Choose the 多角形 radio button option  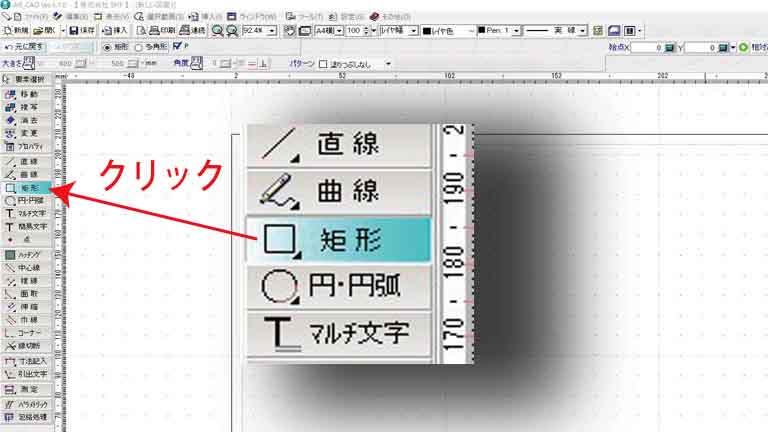click(x=139, y=47)
